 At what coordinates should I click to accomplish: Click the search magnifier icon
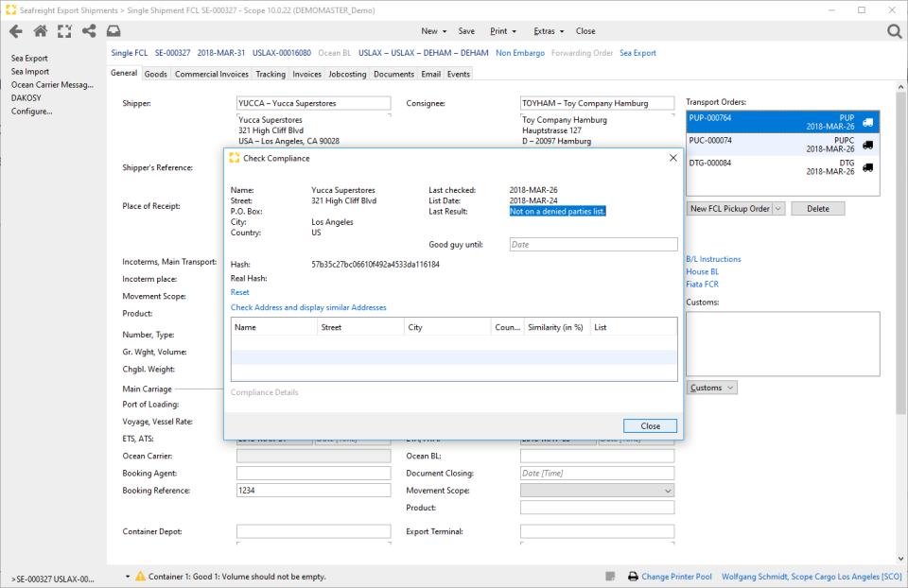click(x=895, y=31)
